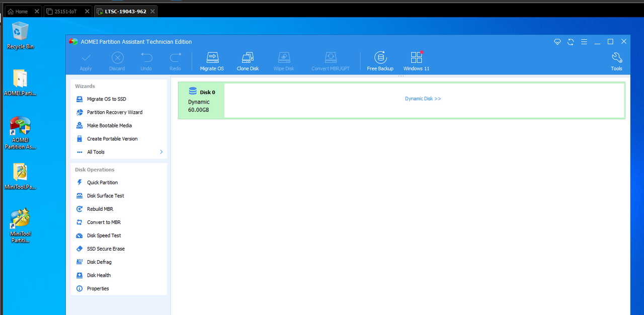The width and height of the screenshot is (644, 315).
Task: Click the Undo arrow icon
Action: pos(146,57)
